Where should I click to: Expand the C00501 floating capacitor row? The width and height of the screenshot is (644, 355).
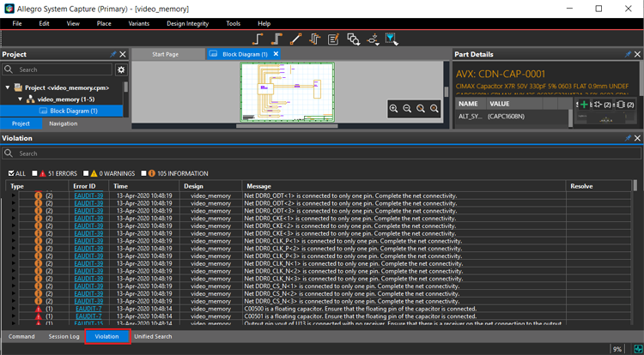coord(13,316)
